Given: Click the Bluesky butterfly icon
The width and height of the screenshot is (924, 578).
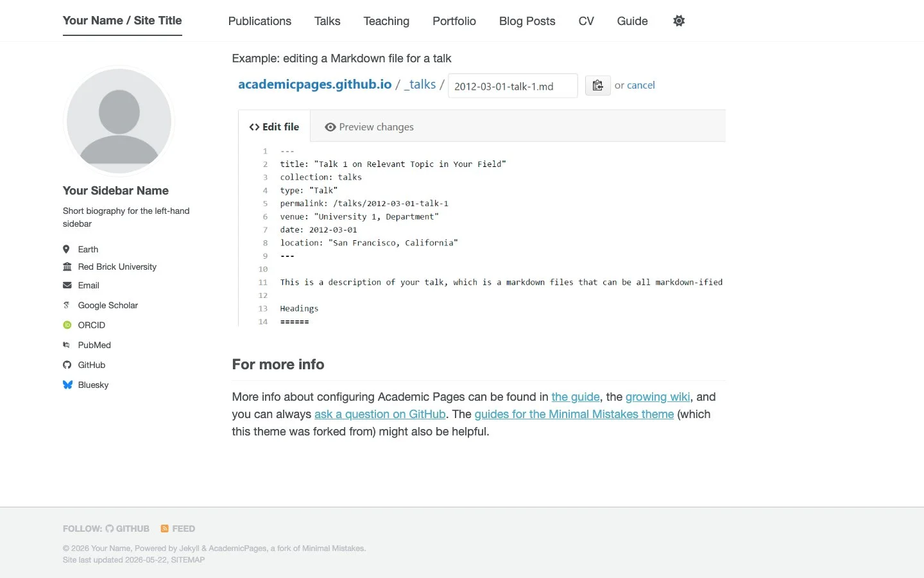Looking at the screenshot, I should [67, 385].
